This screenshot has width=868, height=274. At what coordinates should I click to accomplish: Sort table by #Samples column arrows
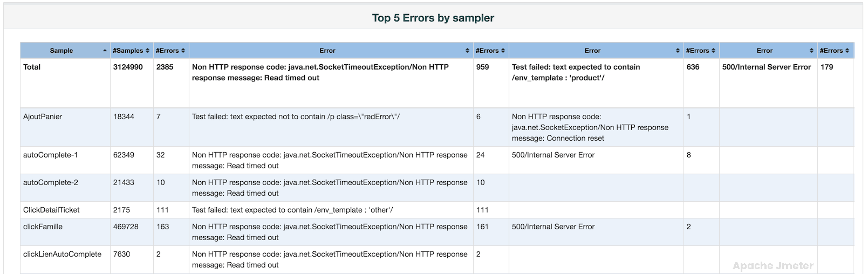pos(147,51)
